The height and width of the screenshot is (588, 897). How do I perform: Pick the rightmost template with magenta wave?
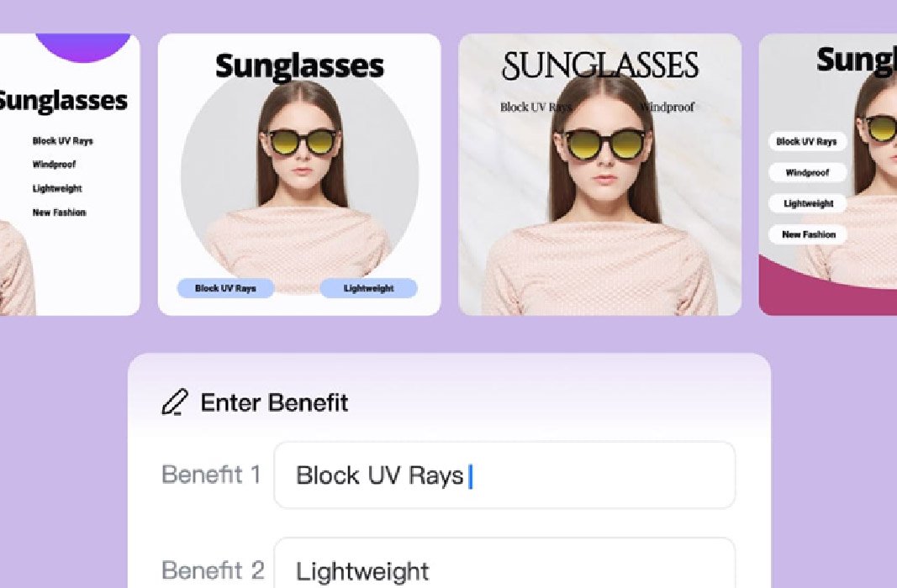point(828,174)
